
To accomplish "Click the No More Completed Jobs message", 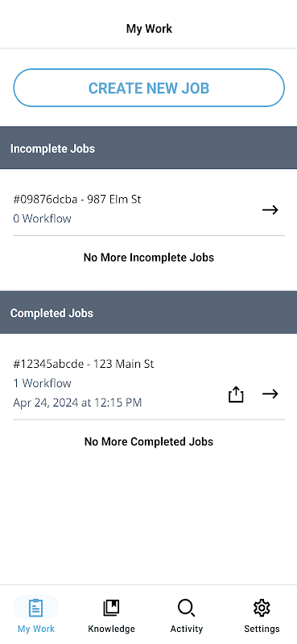I will coord(149,441).
